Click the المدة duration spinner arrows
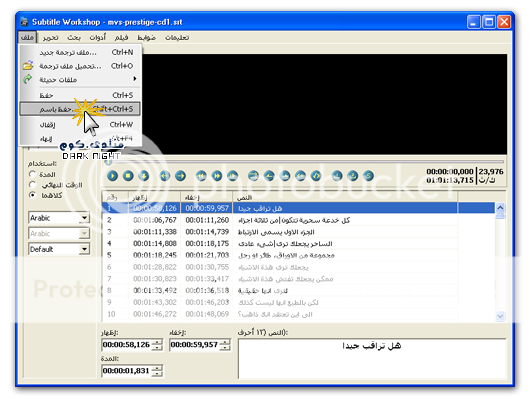Image resolution: width=530 pixels, height=399 pixels. (x=157, y=371)
